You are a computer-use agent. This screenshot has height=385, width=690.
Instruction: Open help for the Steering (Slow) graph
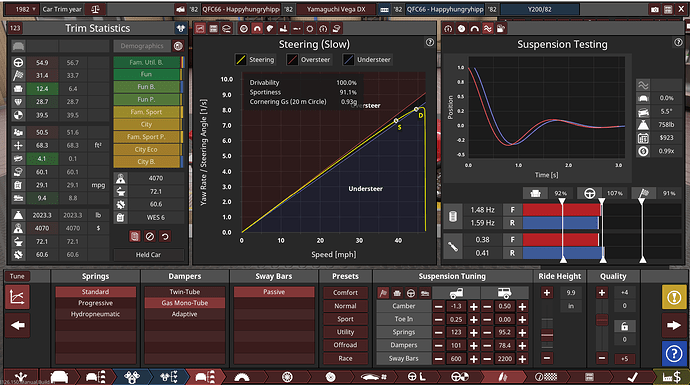pos(429,42)
